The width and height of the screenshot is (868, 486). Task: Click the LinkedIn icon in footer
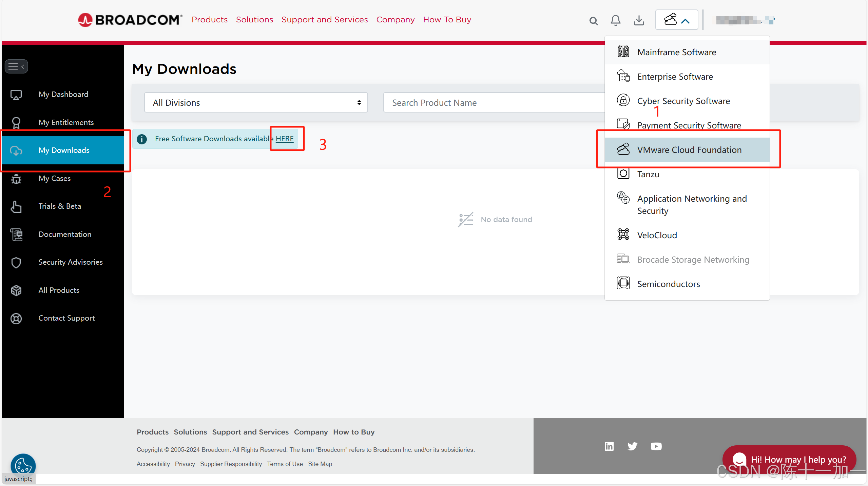(609, 446)
